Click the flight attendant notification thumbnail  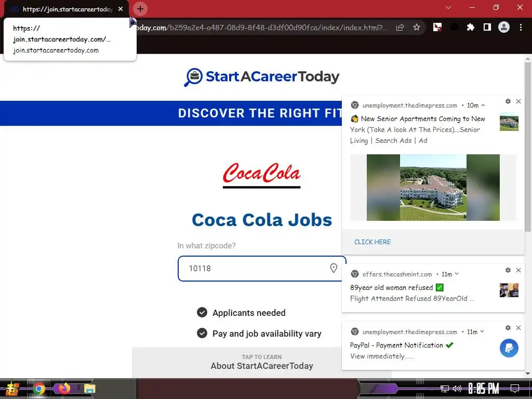click(509, 290)
